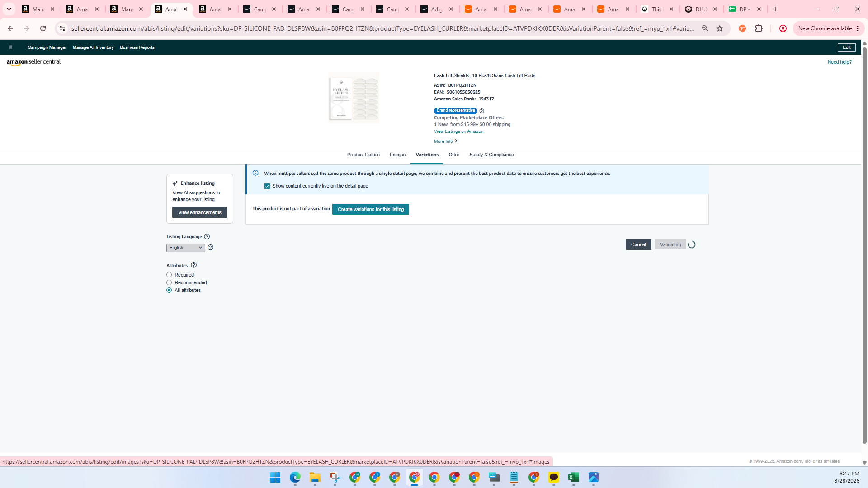Bookmark this page with the star icon
Image resolution: width=868 pixels, height=488 pixels.
[720, 28]
